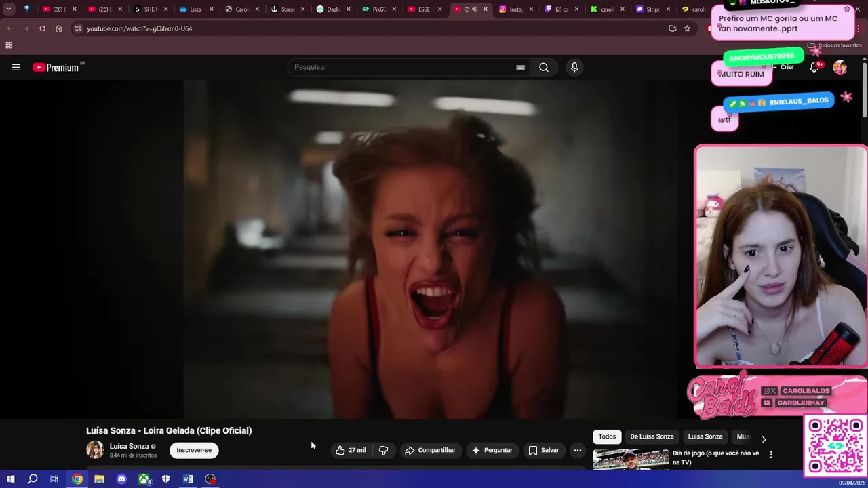Open the YouTube account avatar menu
This screenshot has width=868, height=488.
coord(840,67)
